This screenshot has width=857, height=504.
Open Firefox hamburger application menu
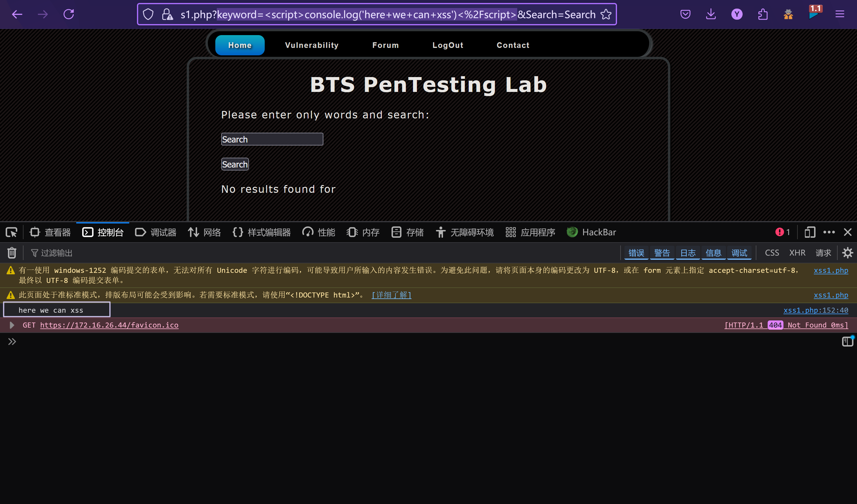pyautogui.click(x=840, y=14)
